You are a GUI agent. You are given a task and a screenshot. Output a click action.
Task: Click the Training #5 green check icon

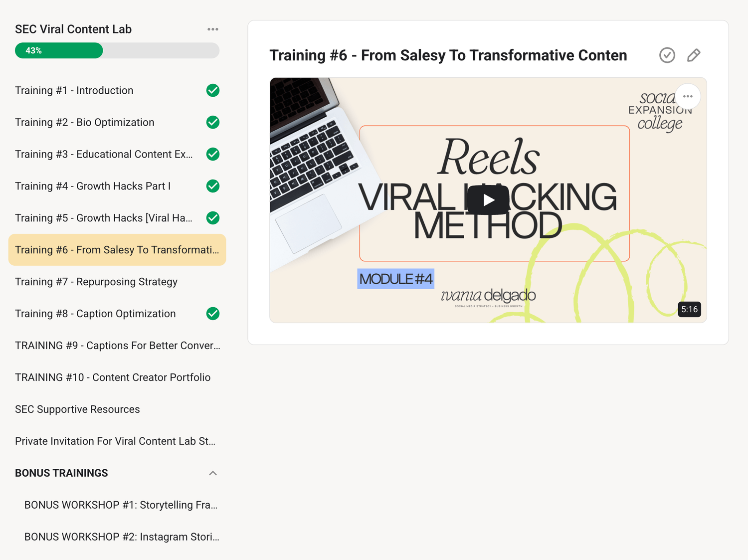(x=213, y=218)
